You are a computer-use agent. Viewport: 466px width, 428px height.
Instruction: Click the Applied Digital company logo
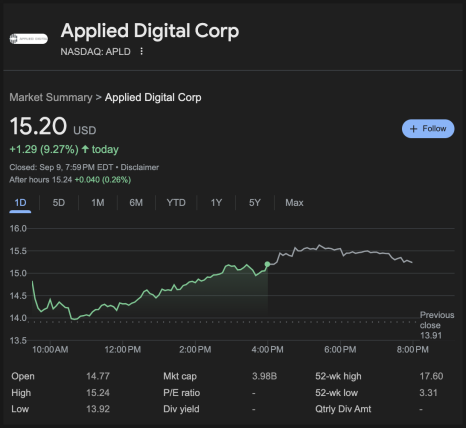click(x=29, y=39)
